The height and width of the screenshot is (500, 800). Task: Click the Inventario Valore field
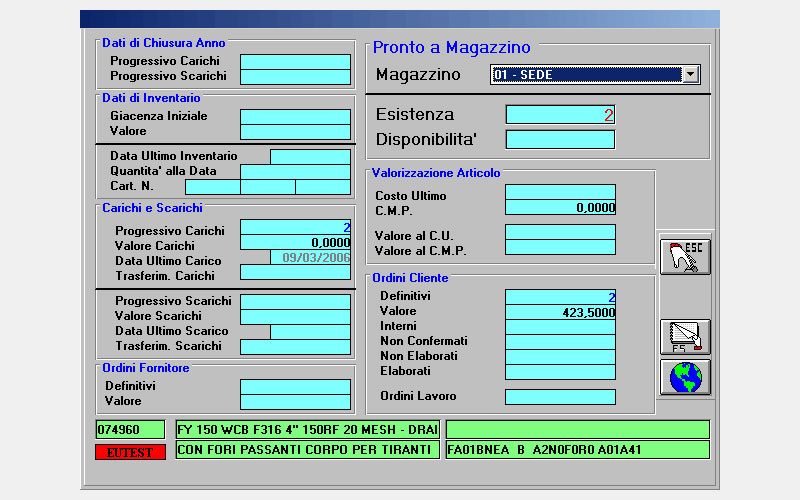tap(295, 132)
